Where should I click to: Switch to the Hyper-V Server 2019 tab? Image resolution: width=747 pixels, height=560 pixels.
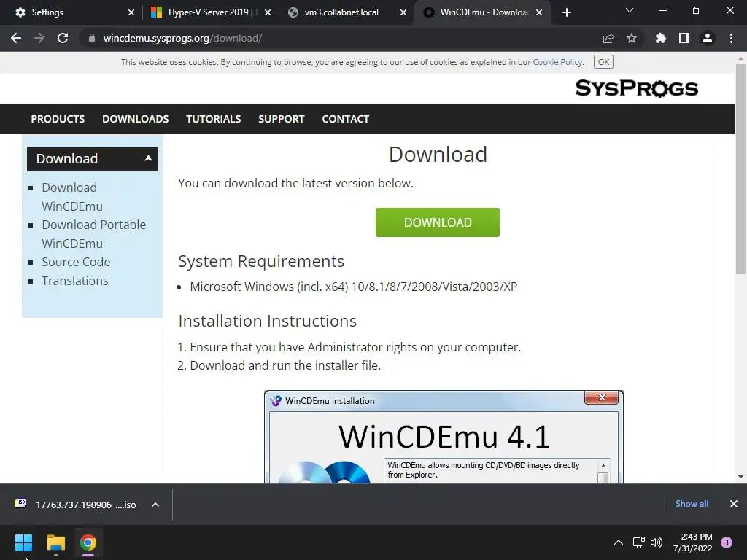point(209,12)
